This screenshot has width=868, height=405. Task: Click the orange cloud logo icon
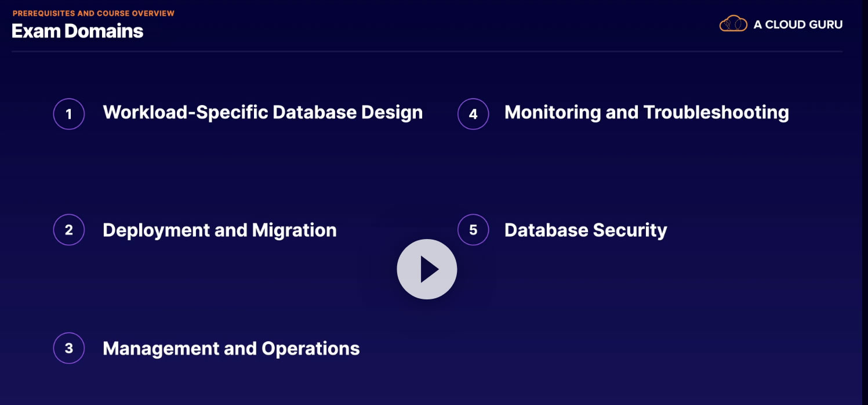(733, 24)
